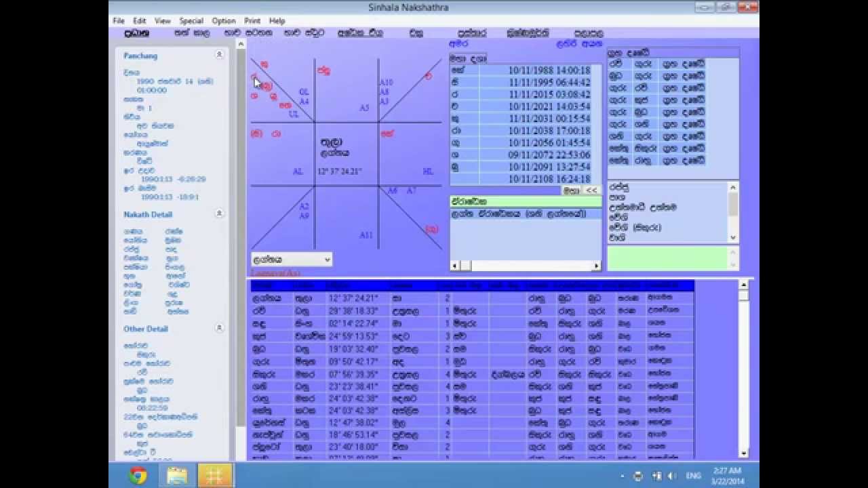
Task: Click the degree value 23° 23' 38.41"
Action: (x=353, y=386)
